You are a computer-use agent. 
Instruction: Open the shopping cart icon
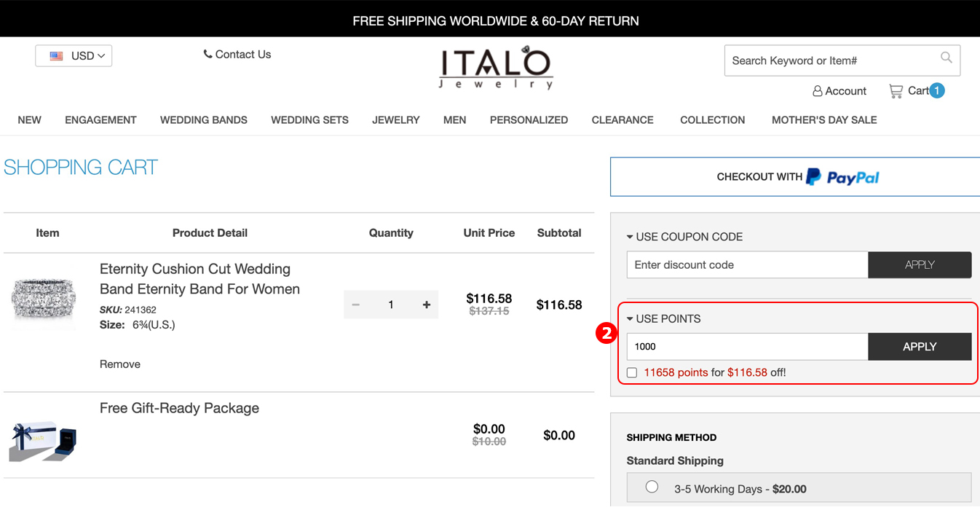tap(896, 91)
